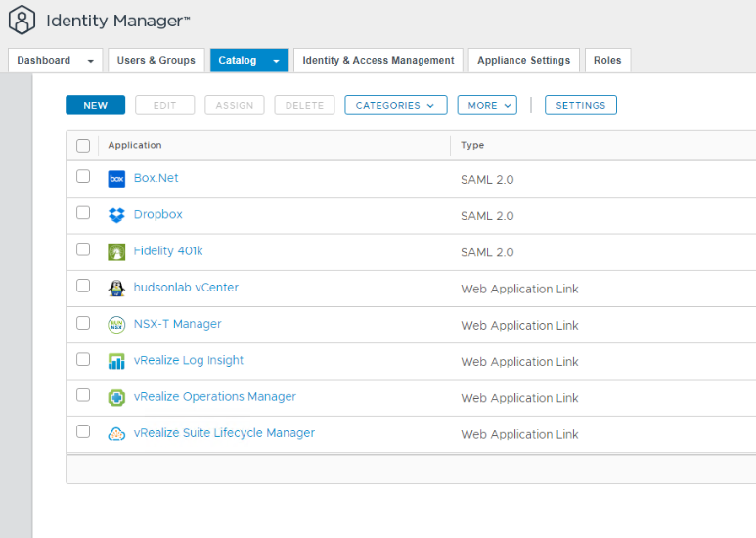
Task: Click the ASSIGN button
Action: (x=235, y=105)
